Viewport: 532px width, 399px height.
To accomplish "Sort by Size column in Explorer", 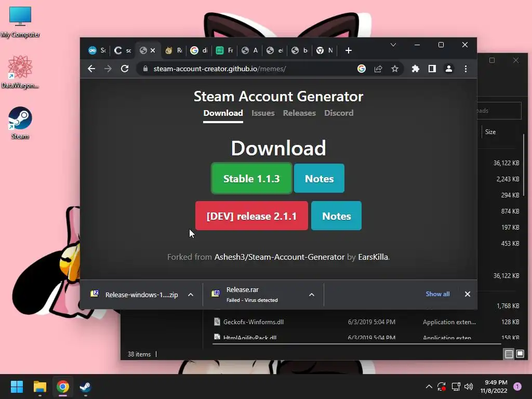I will [490, 132].
